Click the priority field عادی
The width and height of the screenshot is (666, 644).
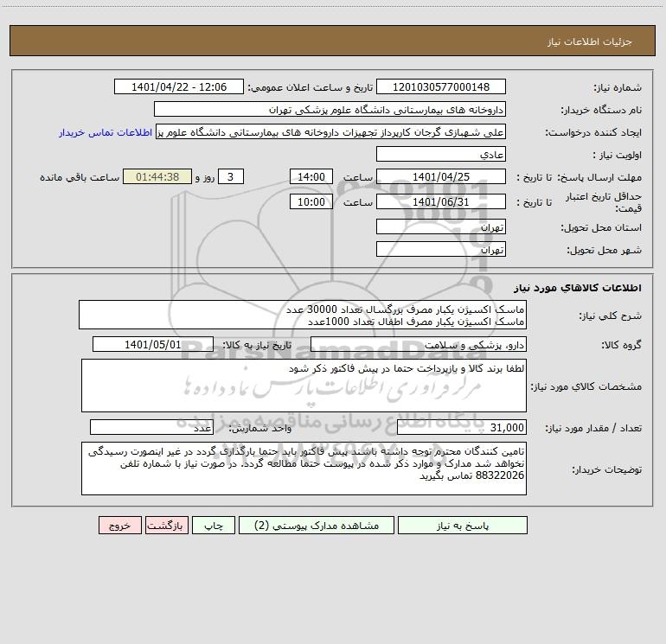[x=441, y=155]
